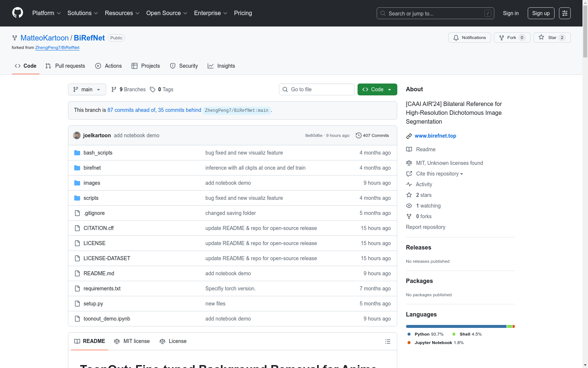The width and height of the screenshot is (588, 368).
Task: Click the CITATION.cff file icon
Action: tap(77, 228)
